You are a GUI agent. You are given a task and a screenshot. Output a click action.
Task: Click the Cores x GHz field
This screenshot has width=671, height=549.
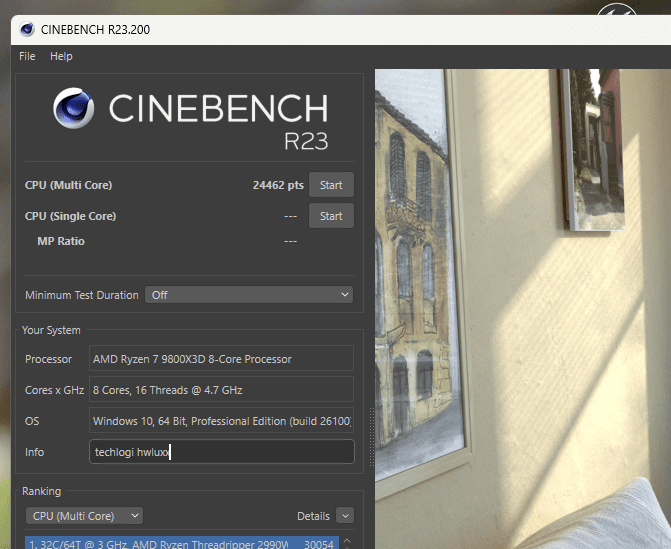[x=221, y=389]
